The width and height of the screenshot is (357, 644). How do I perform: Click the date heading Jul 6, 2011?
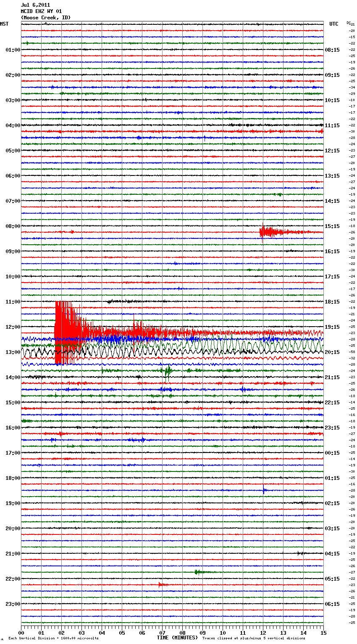[35, 5]
